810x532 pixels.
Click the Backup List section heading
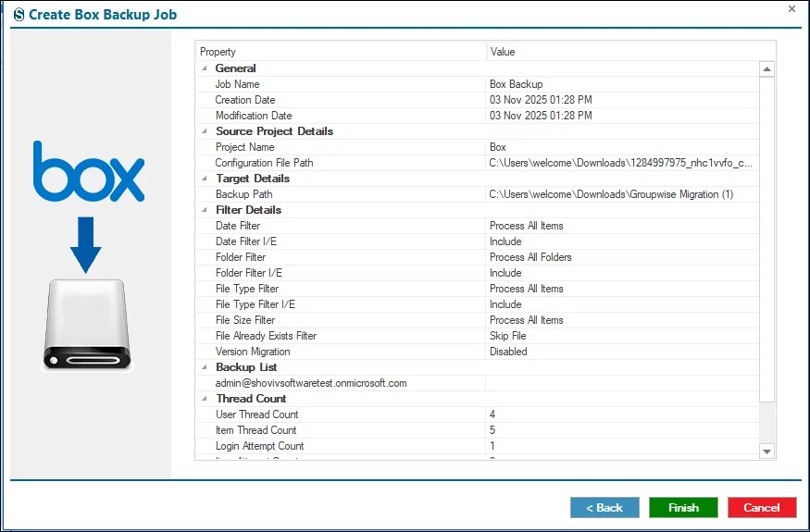(x=246, y=367)
